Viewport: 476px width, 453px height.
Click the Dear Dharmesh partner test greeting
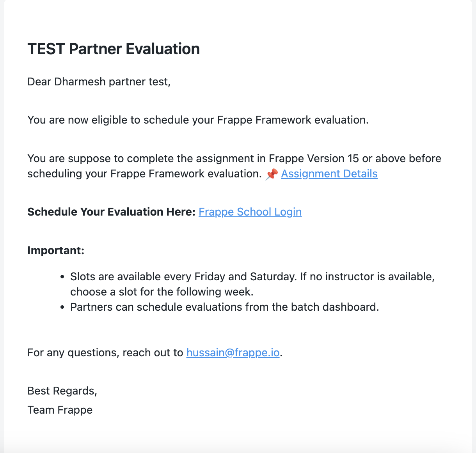tap(99, 82)
